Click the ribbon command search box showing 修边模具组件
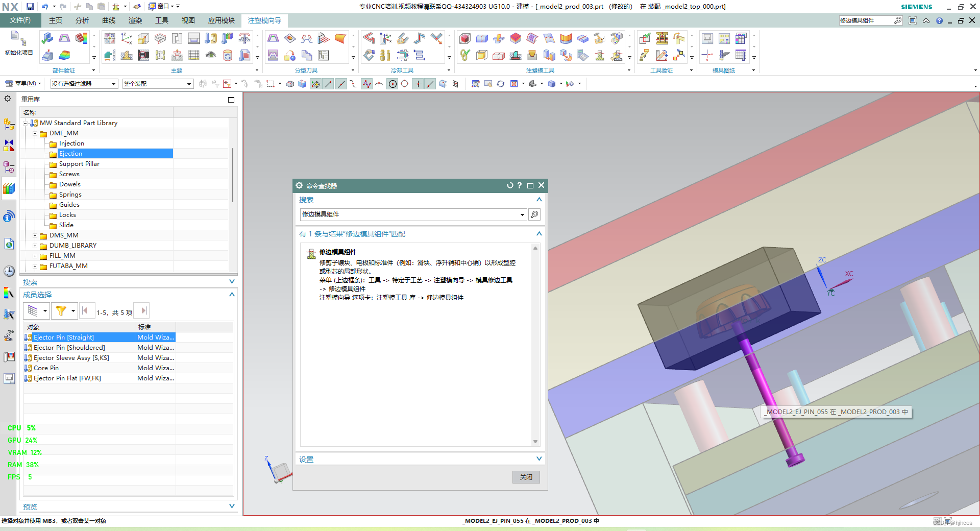 [867, 20]
